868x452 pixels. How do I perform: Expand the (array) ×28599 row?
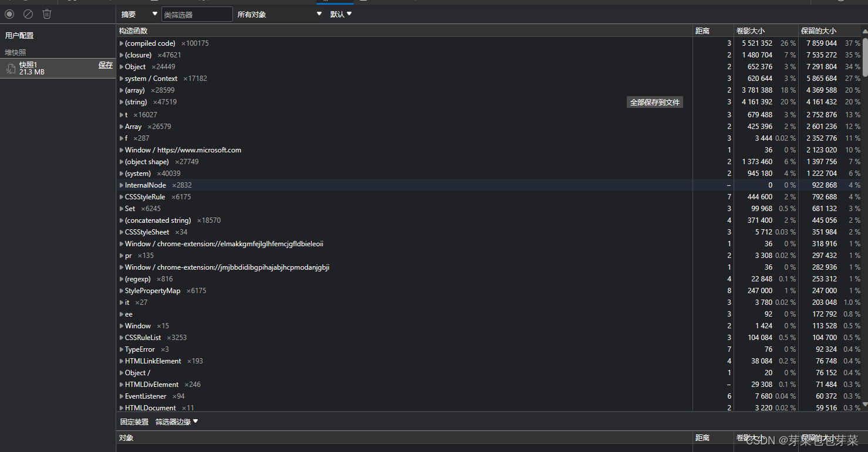point(121,90)
